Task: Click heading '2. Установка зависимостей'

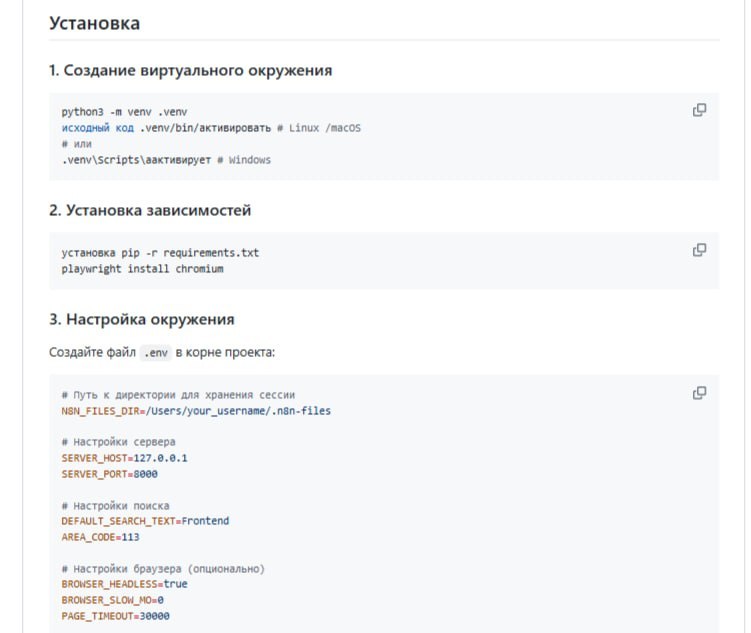Action: 150,210
